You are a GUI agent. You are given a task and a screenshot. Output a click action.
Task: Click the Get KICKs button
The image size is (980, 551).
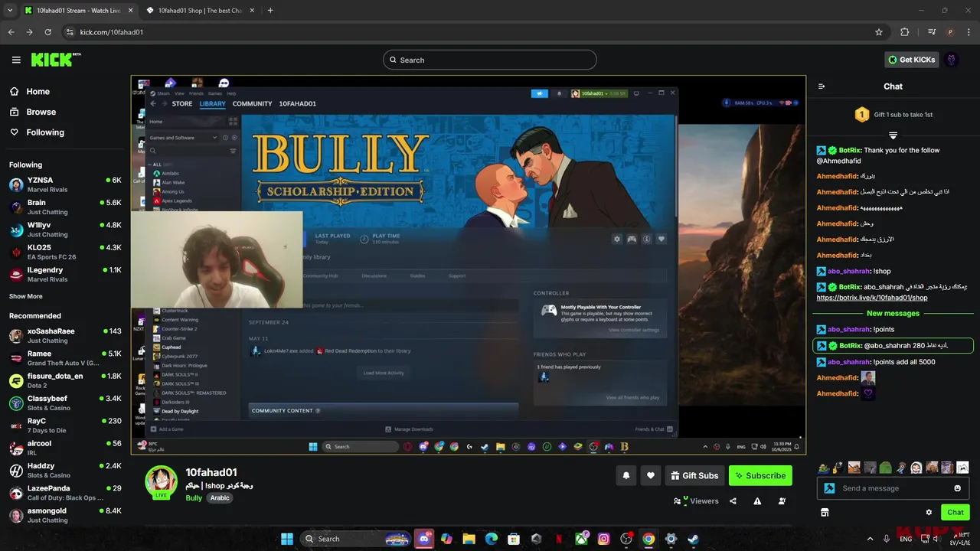[911, 60]
